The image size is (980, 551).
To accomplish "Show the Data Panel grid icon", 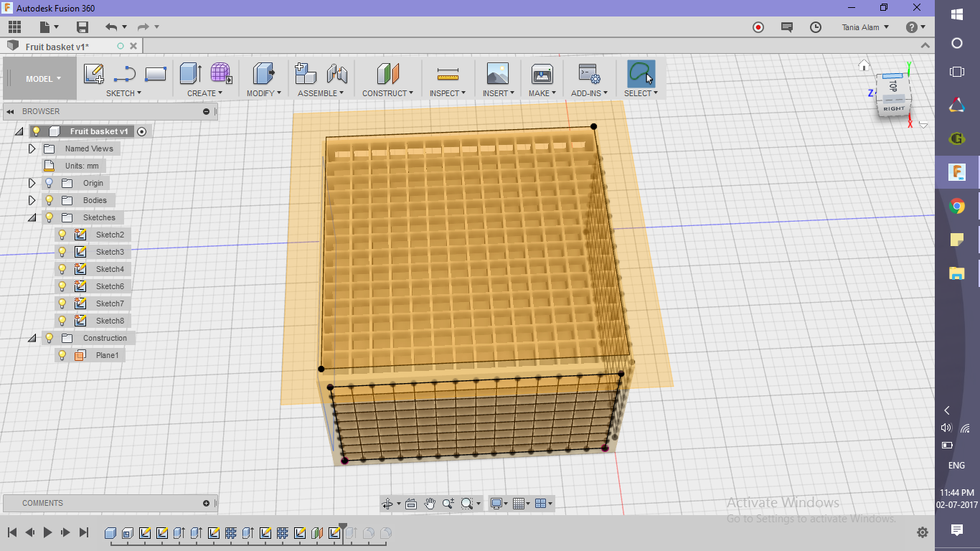I will pos(14,27).
